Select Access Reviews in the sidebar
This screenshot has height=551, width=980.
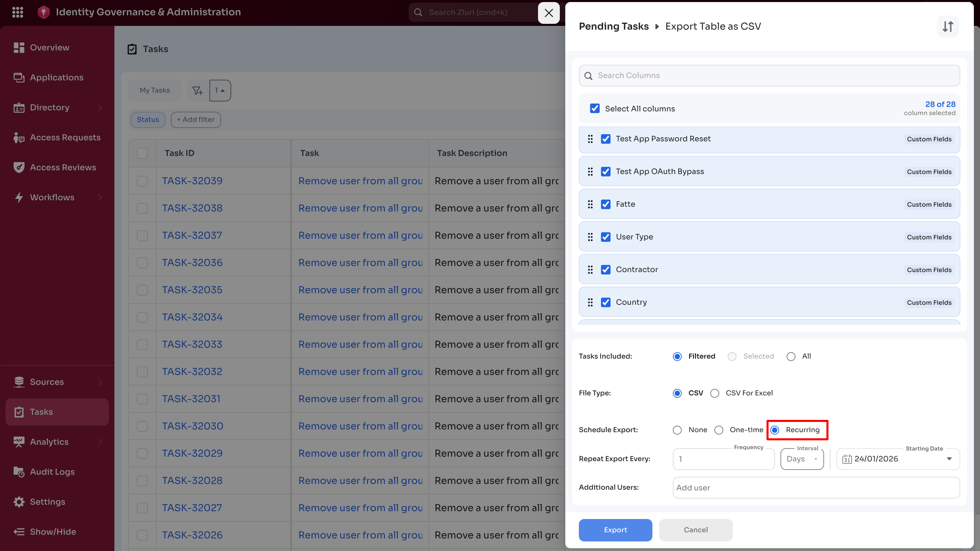[x=63, y=167]
